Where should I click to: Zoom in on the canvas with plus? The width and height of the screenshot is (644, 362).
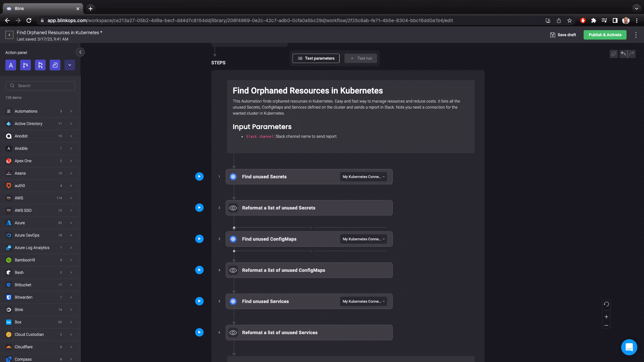click(x=606, y=317)
